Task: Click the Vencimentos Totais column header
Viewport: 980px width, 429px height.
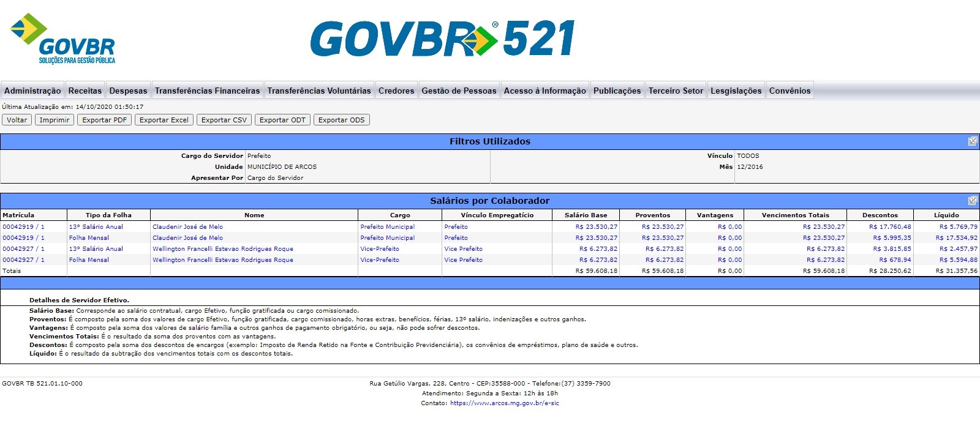Action: 796,215
